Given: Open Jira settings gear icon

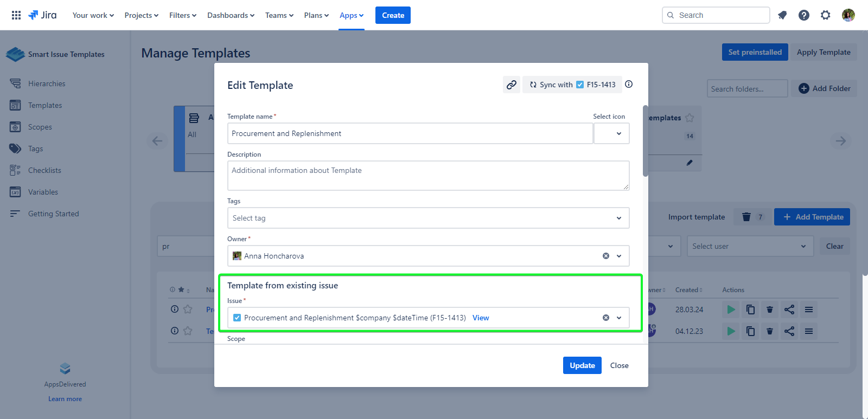Looking at the screenshot, I should [825, 15].
